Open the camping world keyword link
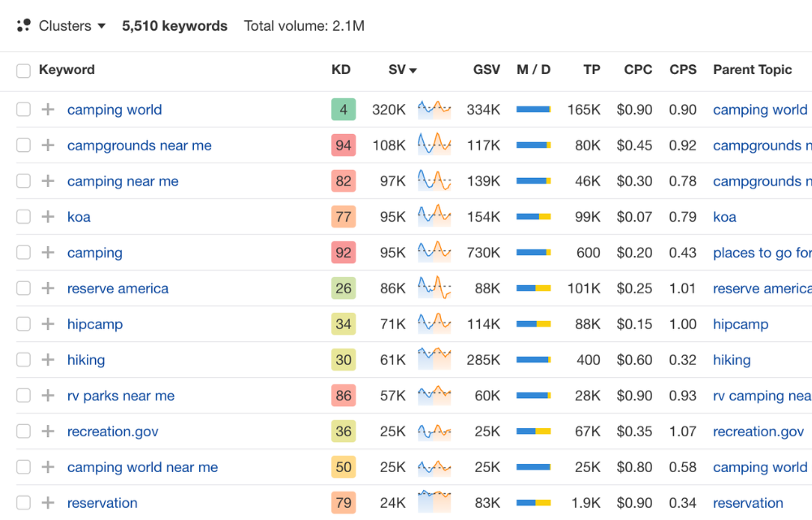812x520 pixels. (114, 109)
